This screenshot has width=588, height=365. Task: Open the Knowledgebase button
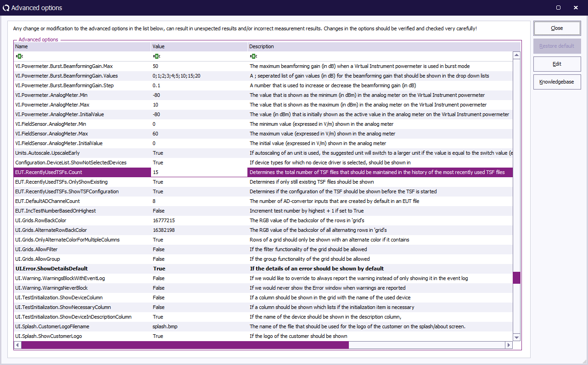557,82
